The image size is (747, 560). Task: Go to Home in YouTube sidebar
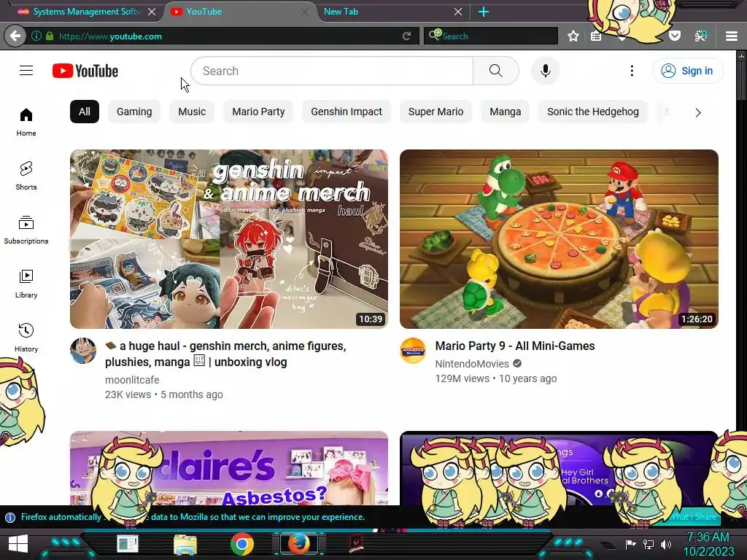(x=26, y=122)
